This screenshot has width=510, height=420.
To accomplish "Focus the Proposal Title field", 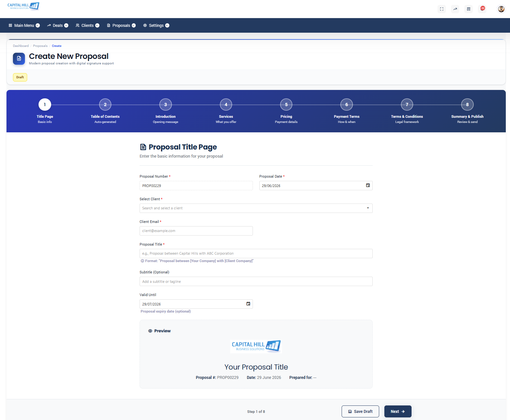I will (x=256, y=253).
